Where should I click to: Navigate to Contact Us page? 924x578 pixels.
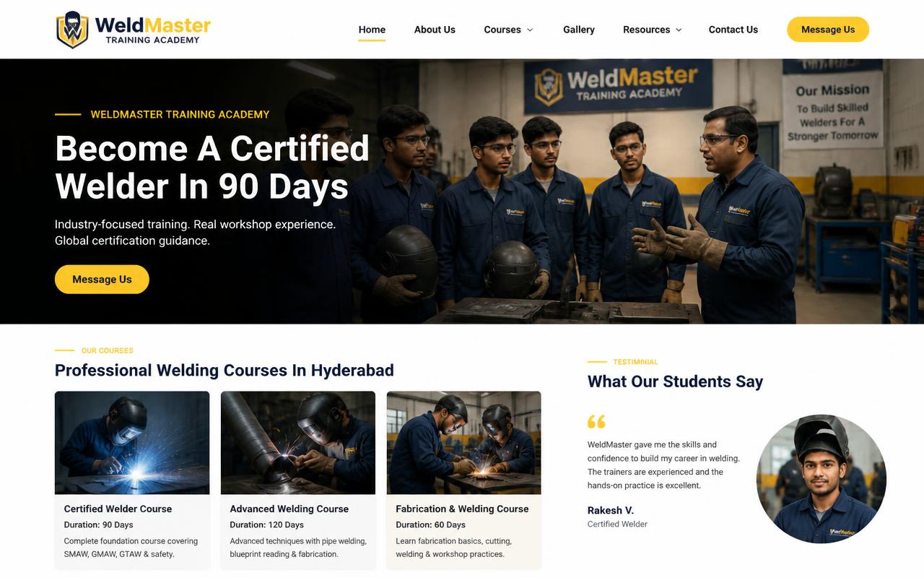(733, 30)
